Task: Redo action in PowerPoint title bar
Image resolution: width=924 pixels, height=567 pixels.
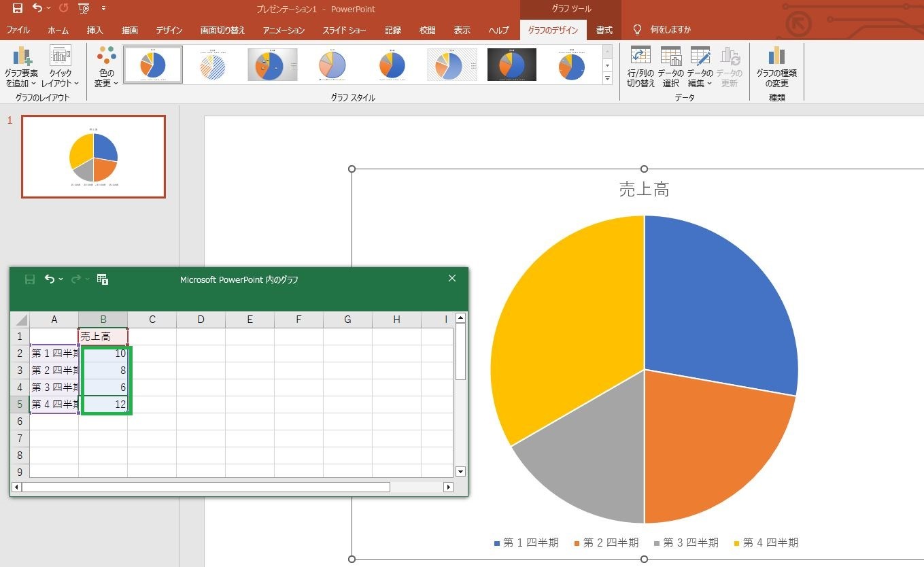Action: point(63,9)
